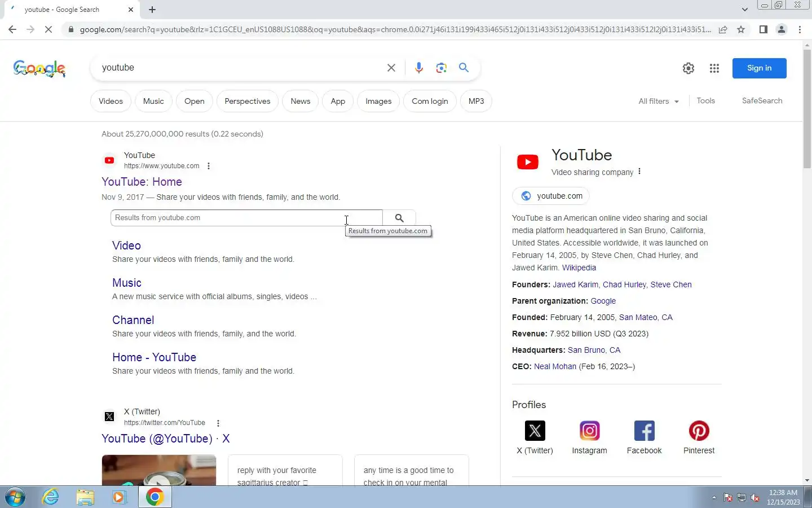
Task: Open more options for Twitter result
Action: (218, 423)
